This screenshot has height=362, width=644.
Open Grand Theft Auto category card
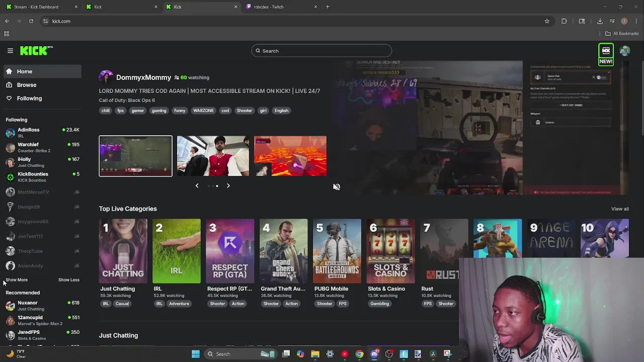click(x=283, y=251)
